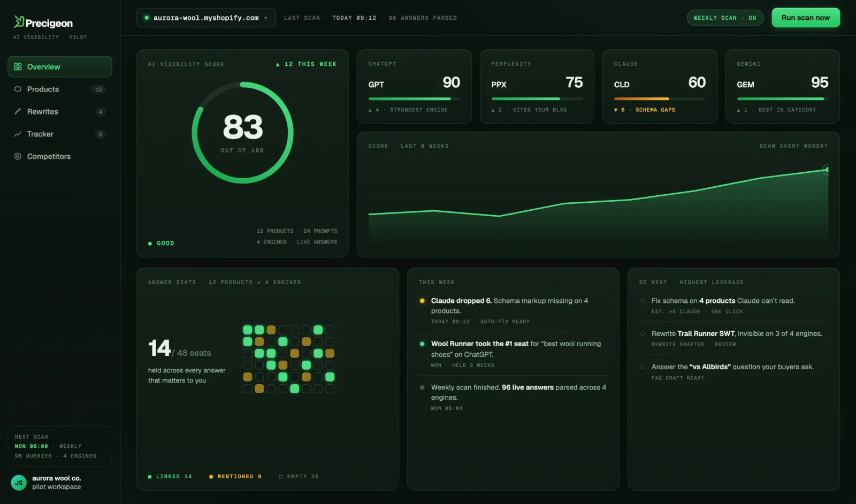
Task: Click the Rewrites pen icon
Action: pos(18,112)
